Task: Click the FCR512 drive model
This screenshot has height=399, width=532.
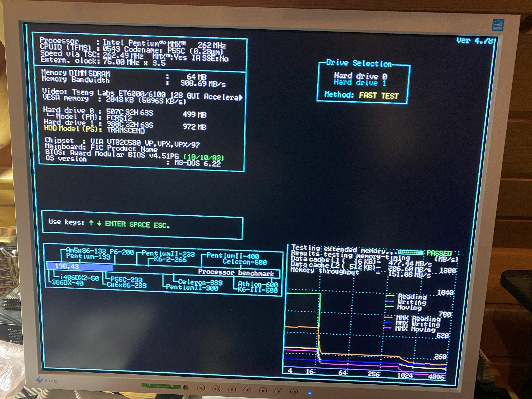Action: [119, 118]
